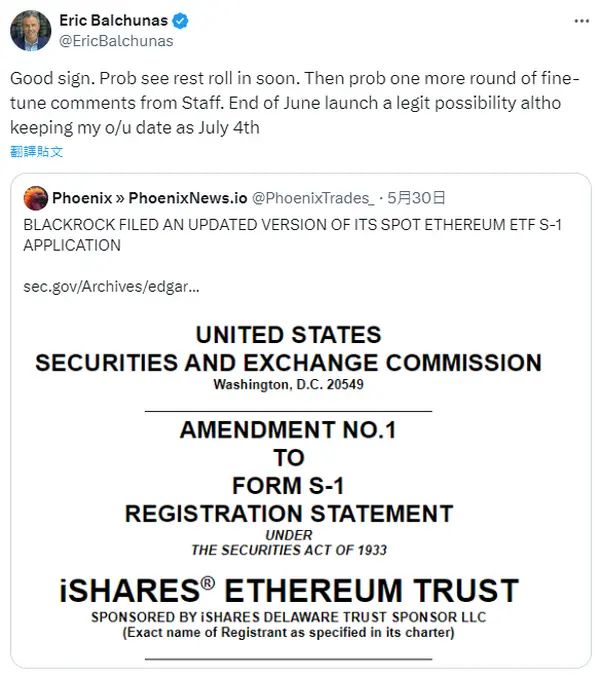This screenshot has height=680, width=600.
Task: Open the three-dot more options menu
Action: tap(581, 21)
